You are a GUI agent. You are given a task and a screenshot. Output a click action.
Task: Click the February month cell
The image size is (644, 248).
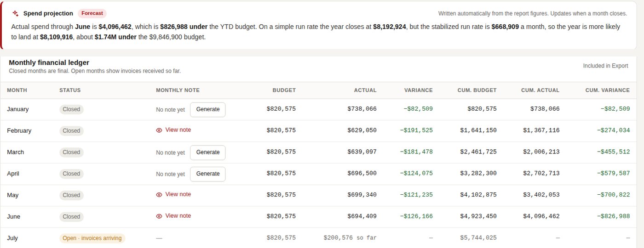pos(19,131)
